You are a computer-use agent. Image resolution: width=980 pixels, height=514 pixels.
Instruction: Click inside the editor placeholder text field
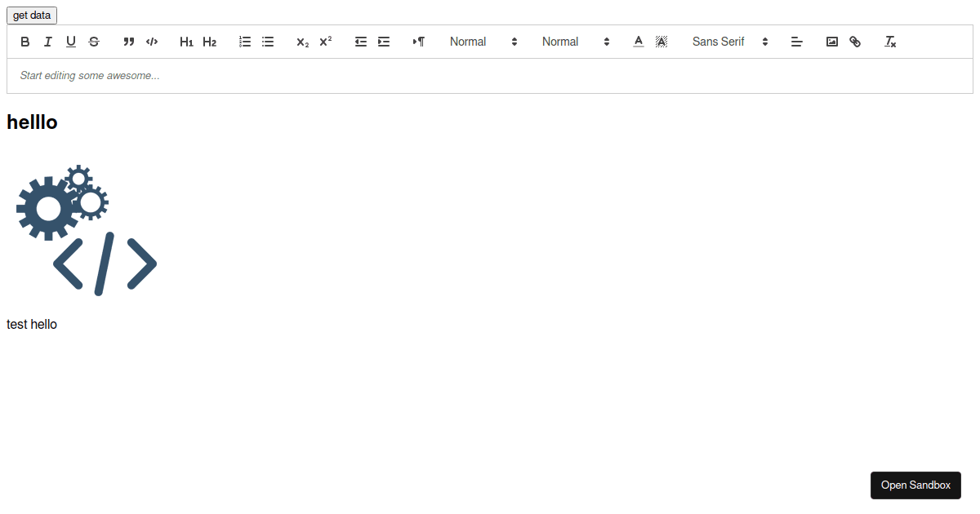(245, 75)
